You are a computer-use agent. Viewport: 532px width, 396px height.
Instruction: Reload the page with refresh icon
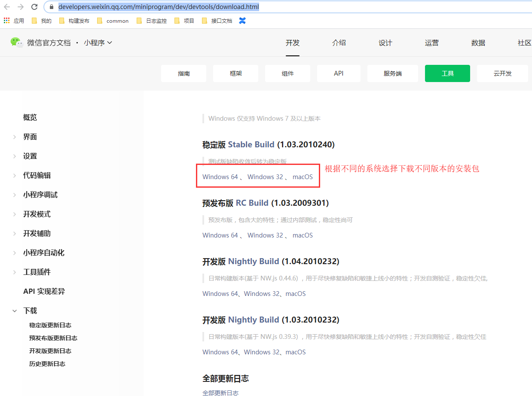coord(34,7)
